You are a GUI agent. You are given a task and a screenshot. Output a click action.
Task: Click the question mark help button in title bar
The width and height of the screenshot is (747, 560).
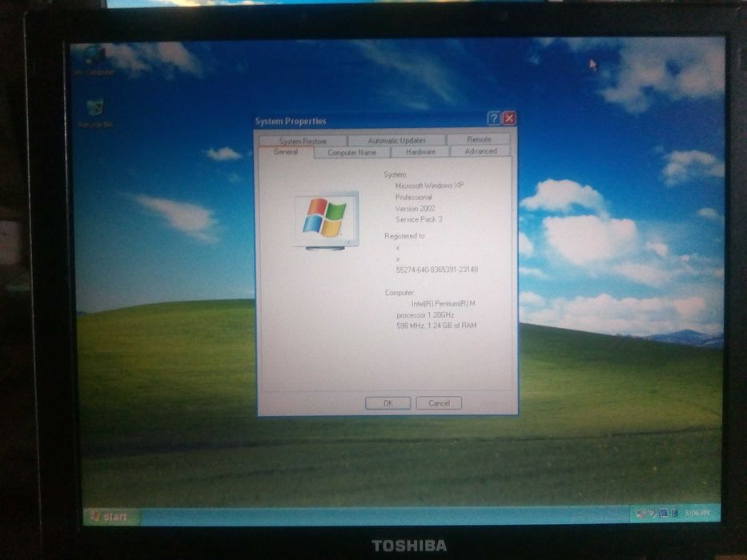[494, 118]
